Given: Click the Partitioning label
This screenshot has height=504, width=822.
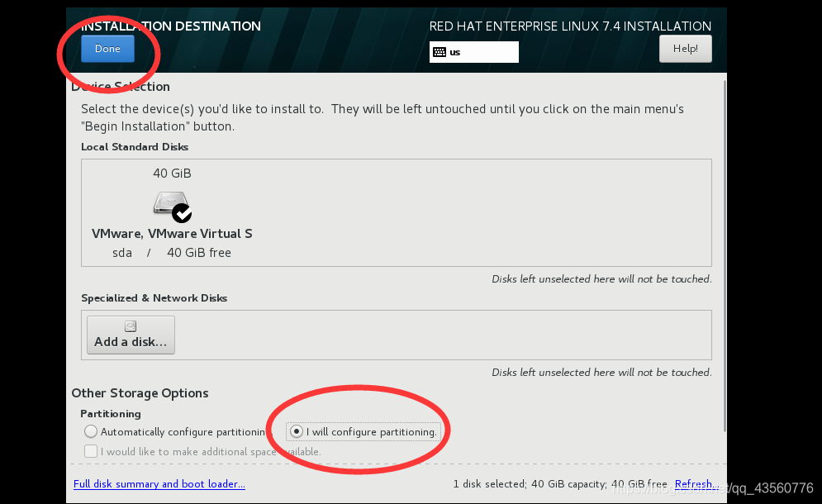Looking at the screenshot, I should [x=111, y=414].
